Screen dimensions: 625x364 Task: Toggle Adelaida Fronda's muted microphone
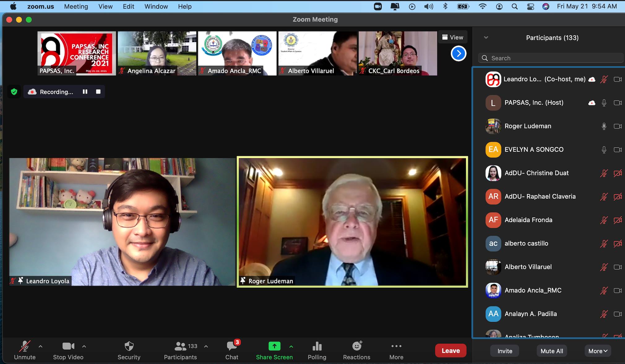coord(604,220)
